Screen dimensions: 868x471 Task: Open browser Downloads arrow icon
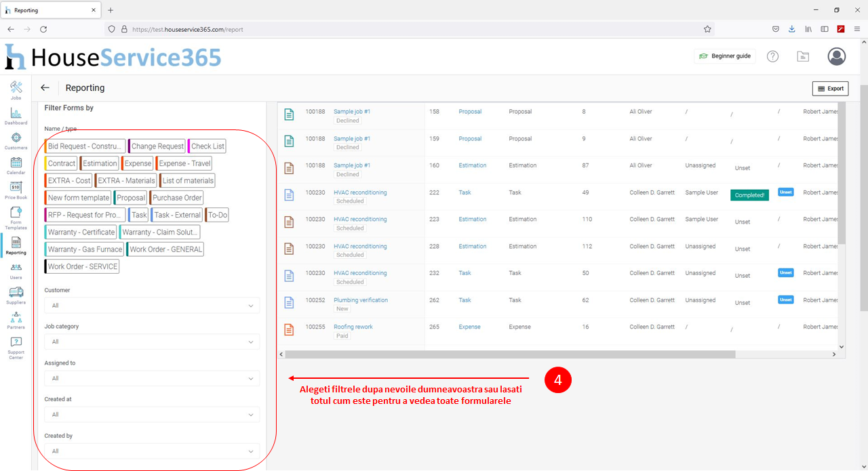coord(791,29)
